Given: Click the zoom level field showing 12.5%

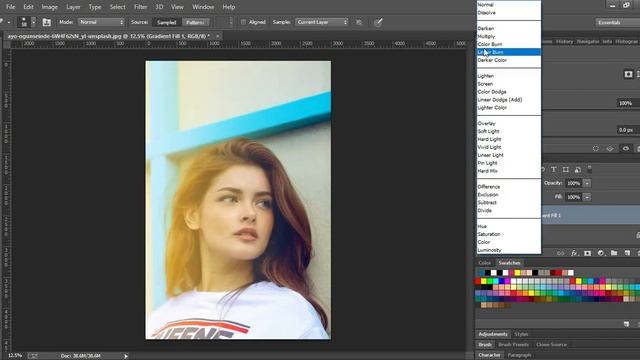Looking at the screenshot, I should 15,356.
